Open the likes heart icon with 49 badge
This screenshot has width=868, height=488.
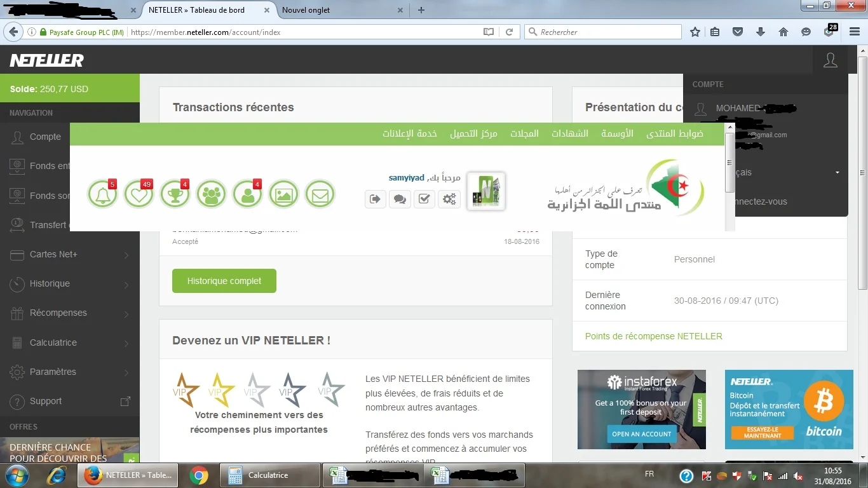point(139,195)
